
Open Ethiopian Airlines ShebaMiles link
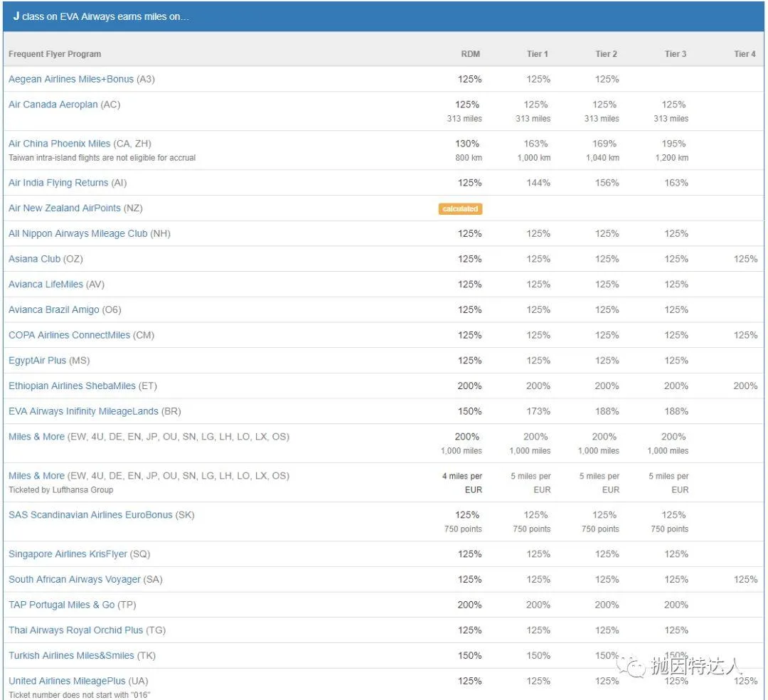[x=72, y=386]
